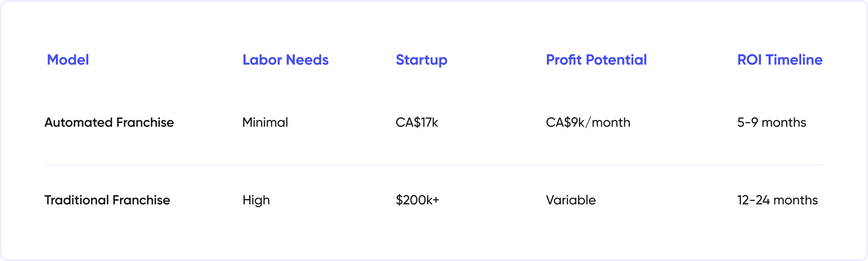Click the word Potential in the header
This screenshot has width=868, height=261.
[616, 60]
